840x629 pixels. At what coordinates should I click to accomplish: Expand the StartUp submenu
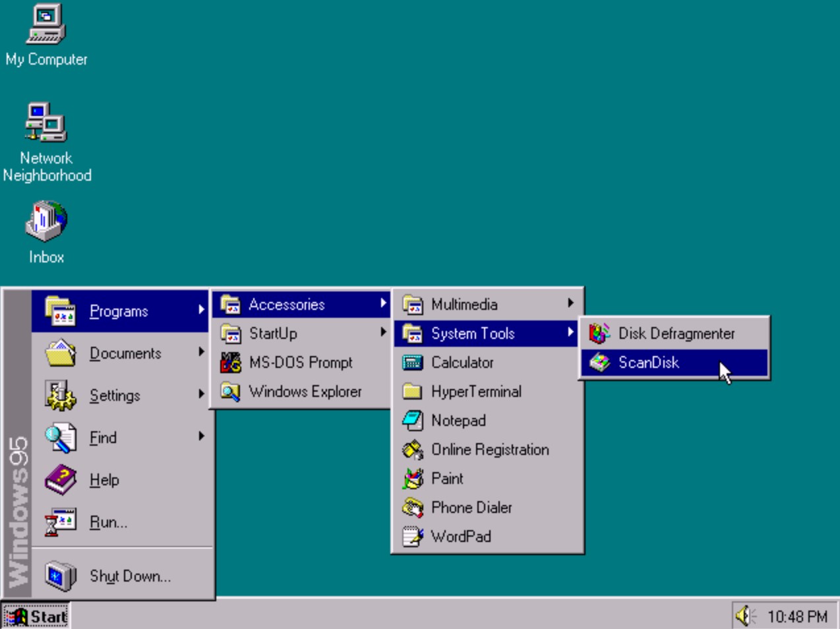272,334
